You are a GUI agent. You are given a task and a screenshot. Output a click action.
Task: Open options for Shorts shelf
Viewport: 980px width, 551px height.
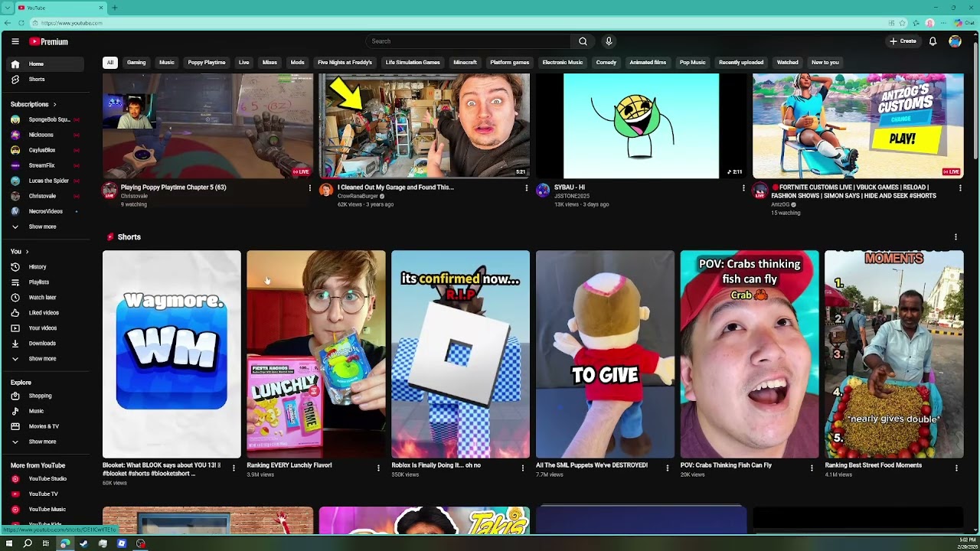(955, 237)
